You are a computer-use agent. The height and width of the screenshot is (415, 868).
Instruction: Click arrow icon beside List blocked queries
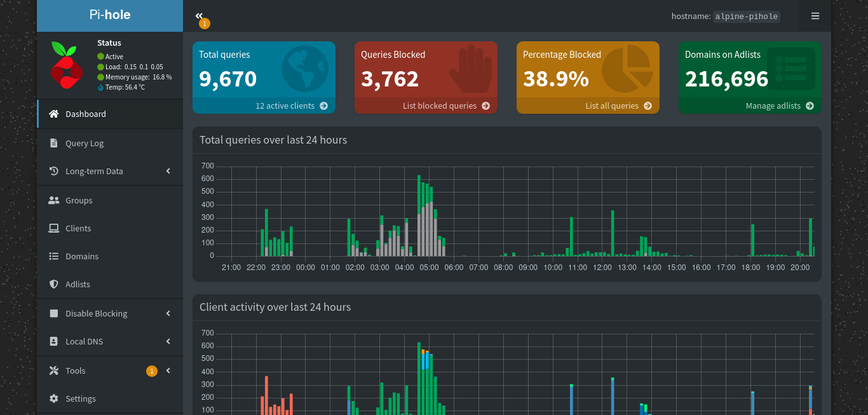coord(486,106)
